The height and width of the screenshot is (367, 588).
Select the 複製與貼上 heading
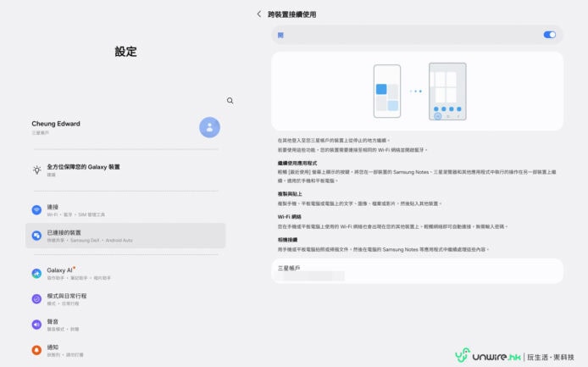point(290,194)
